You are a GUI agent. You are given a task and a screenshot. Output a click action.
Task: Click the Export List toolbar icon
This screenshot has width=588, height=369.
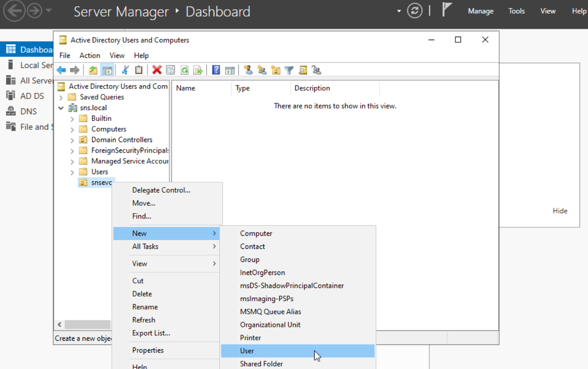[198, 70]
